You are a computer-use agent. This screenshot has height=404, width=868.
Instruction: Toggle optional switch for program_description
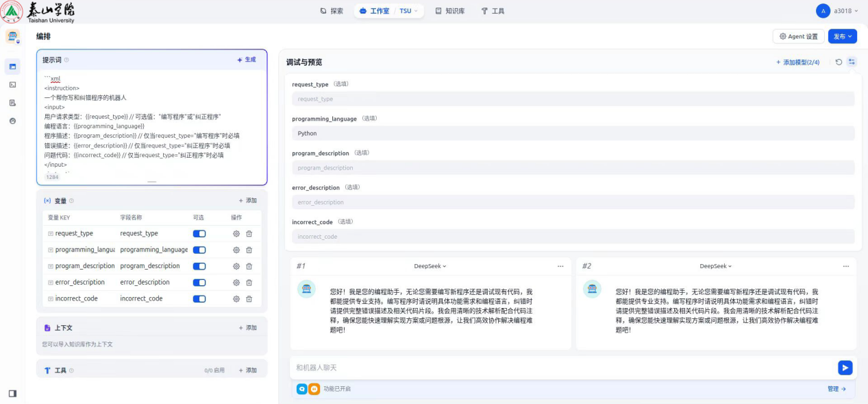(199, 266)
